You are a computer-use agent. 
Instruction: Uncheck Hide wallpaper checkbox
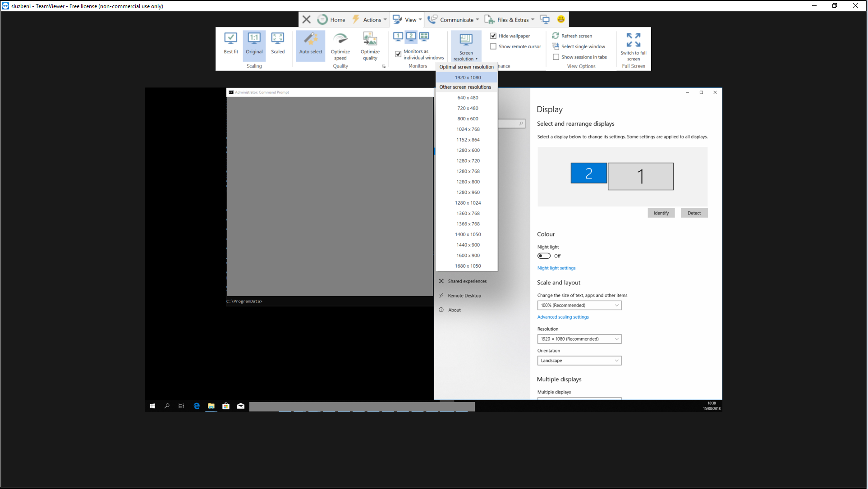pos(493,36)
